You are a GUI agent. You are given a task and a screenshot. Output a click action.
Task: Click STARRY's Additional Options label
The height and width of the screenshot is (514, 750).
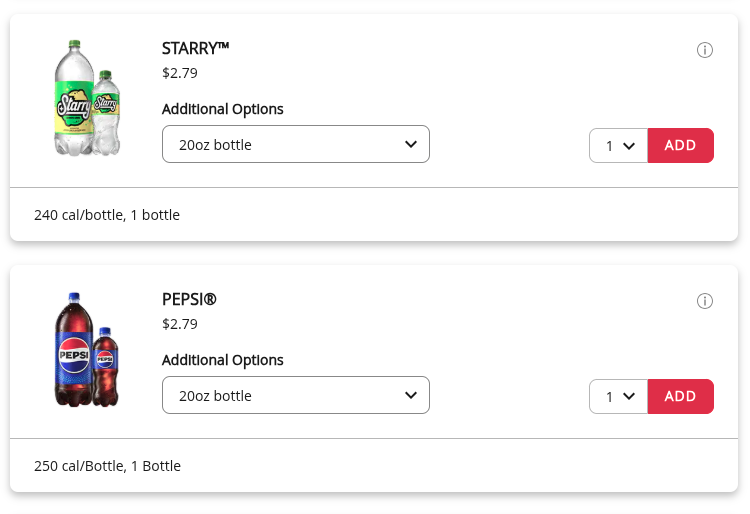tap(223, 109)
